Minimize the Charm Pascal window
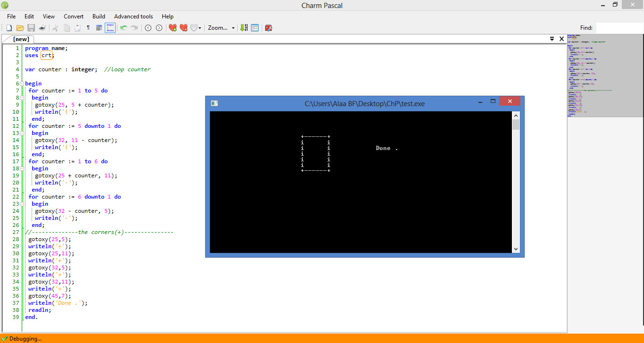The image size is (644, 343). [602, 5]
